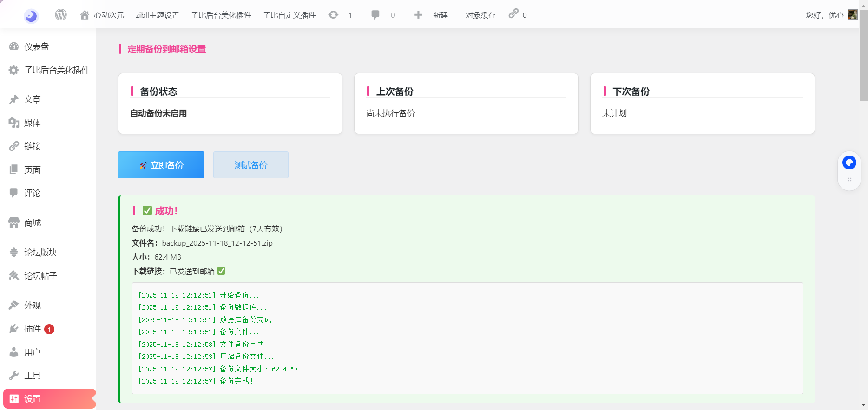Click the drag-dots handle below floating icon
This screenshot has height=410, width=868.
[x=849, y=180]
